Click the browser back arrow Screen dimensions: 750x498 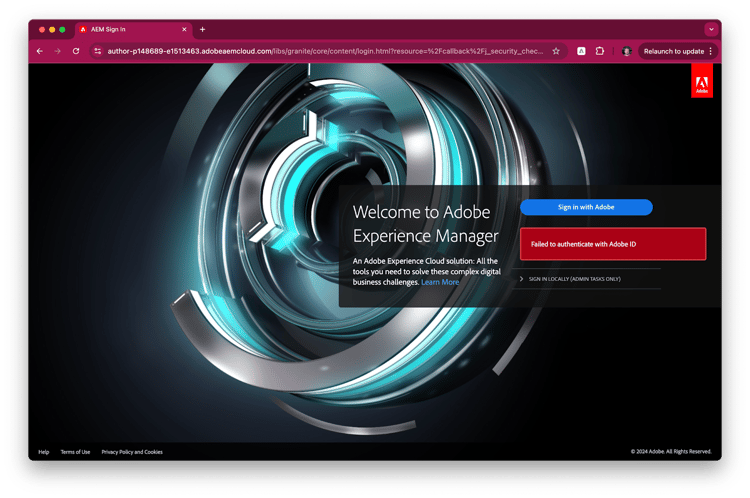(40, 51)
